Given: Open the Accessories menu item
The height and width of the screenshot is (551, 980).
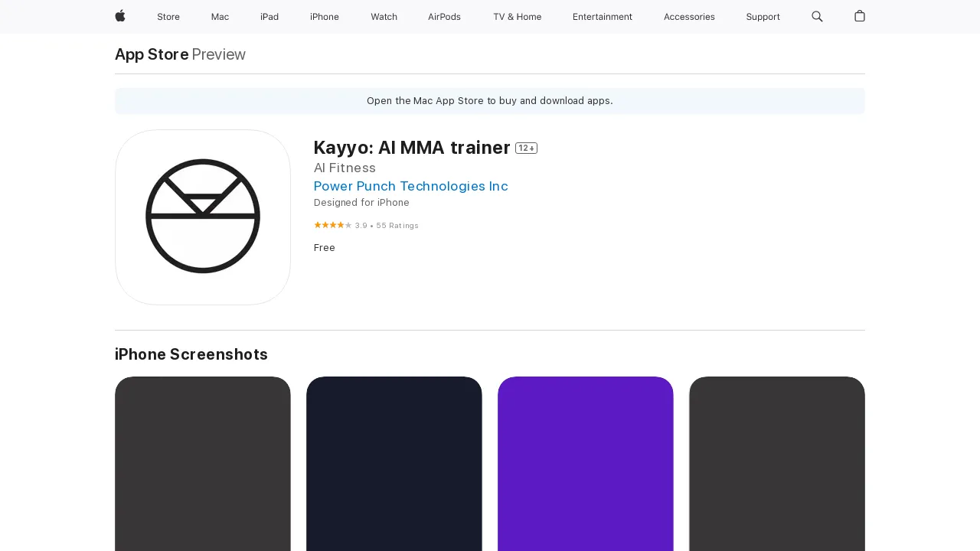Looking at the screenshot, I should 689,17.
